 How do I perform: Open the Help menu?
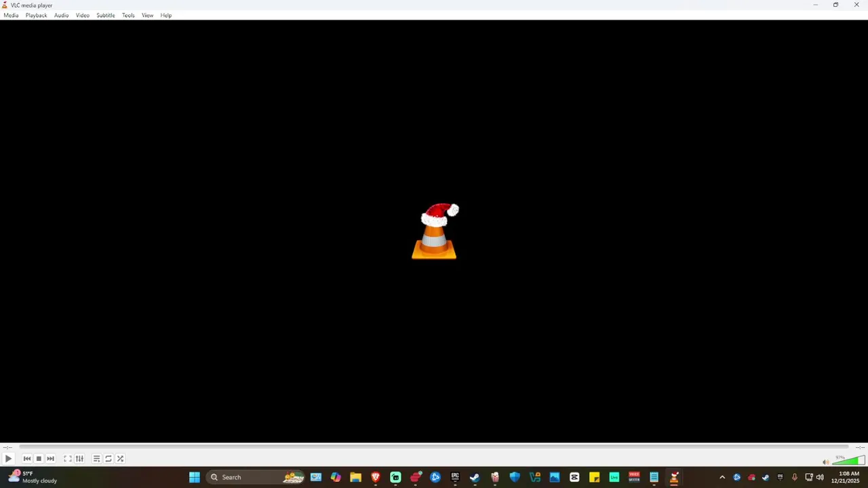tap(166, 15)
